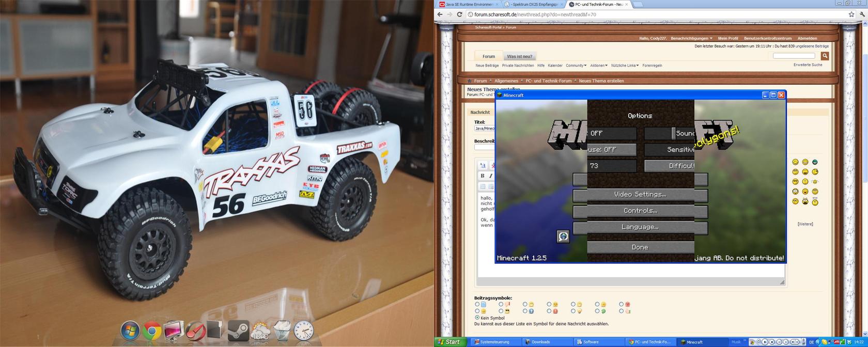Reload the forum page

coord(459,14)
